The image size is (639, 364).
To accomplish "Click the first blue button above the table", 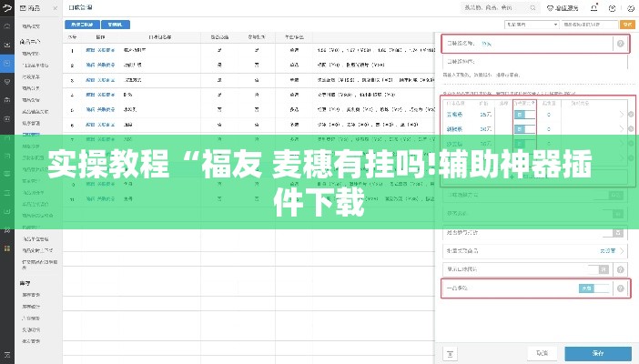I will [82, 25].
